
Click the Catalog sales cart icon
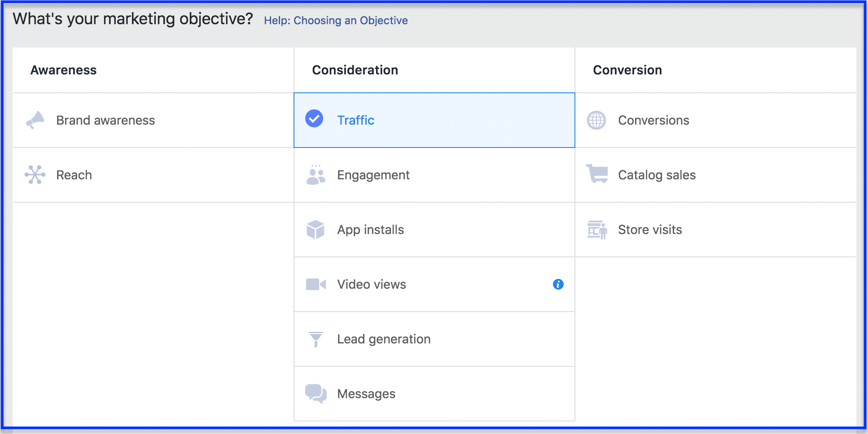coord(597,174)
